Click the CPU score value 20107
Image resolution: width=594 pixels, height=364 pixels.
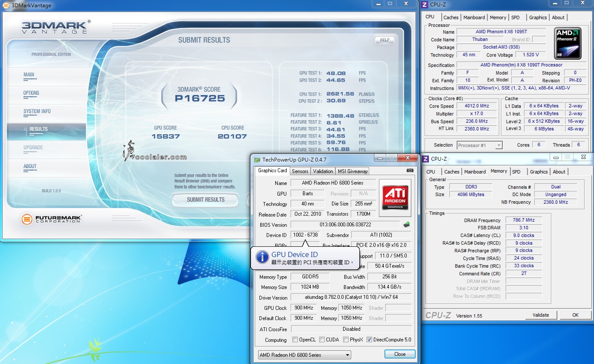coord(232,136)
